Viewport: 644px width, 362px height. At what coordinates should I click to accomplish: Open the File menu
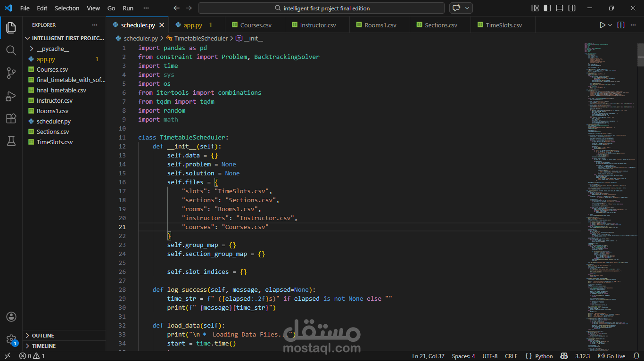25,8
